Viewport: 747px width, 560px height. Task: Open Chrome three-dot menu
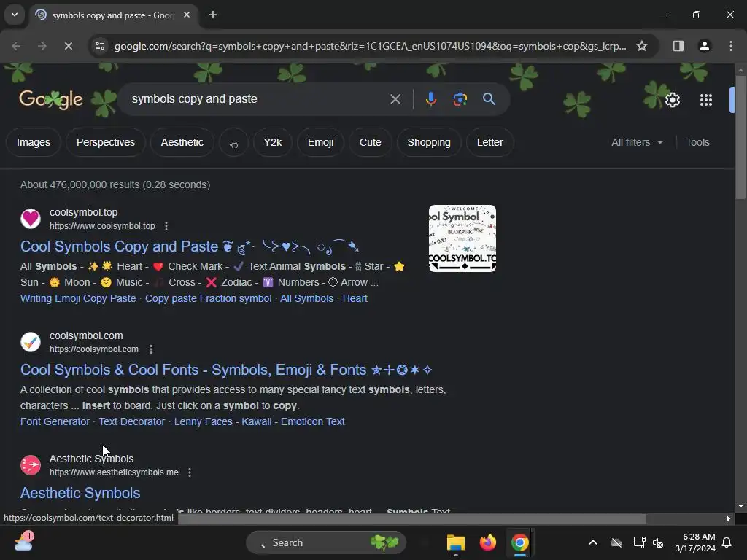[x=731, y=46]
